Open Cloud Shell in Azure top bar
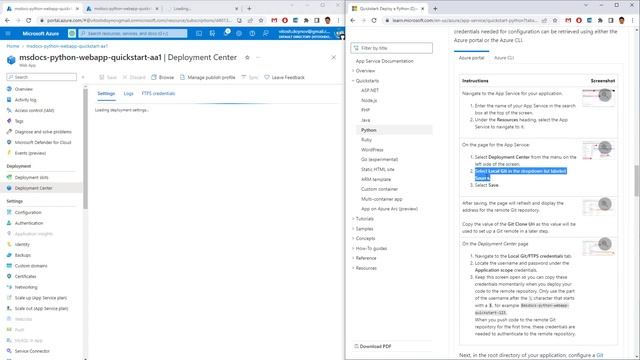 (199, 33)
